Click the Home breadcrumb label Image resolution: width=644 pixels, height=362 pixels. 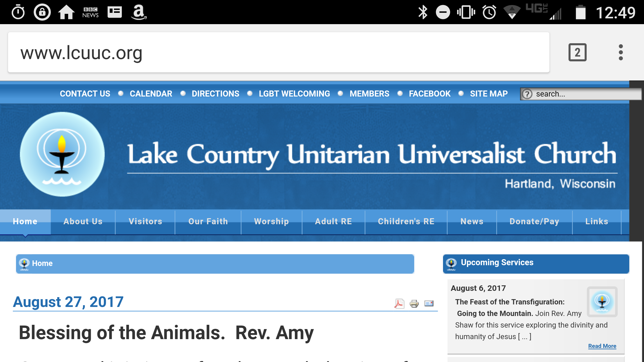(x=42, y=263)
